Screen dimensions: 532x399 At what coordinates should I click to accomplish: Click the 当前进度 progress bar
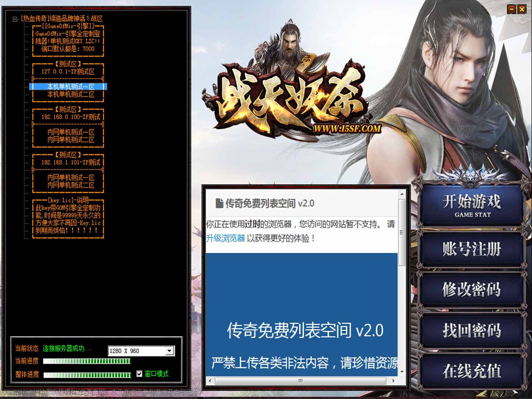pos(87,361)
